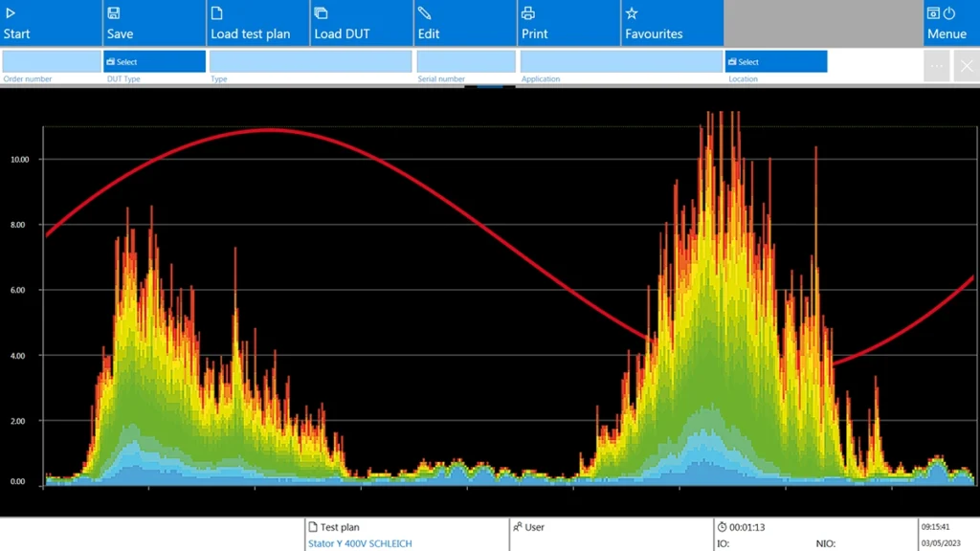Click the Serial number input field
Screen dimensions: 980x551
[465, 62]
